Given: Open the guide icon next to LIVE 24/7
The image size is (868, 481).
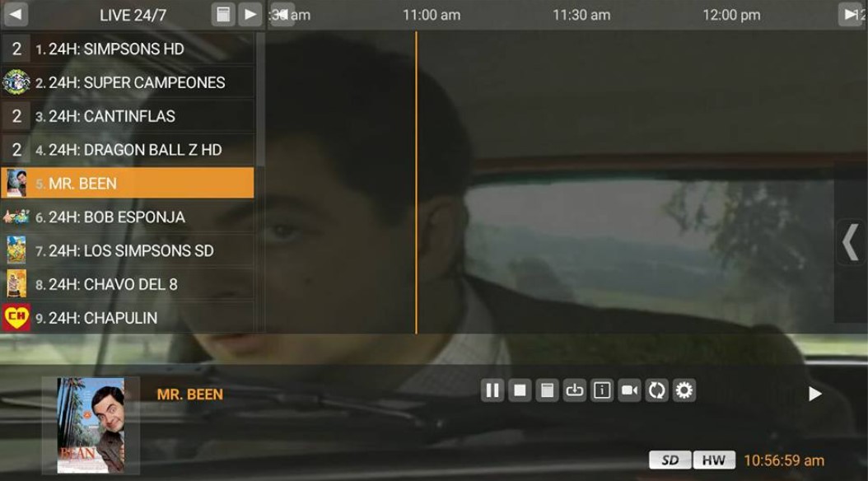Looking at the screenshot, I should [x=223, y=14].
